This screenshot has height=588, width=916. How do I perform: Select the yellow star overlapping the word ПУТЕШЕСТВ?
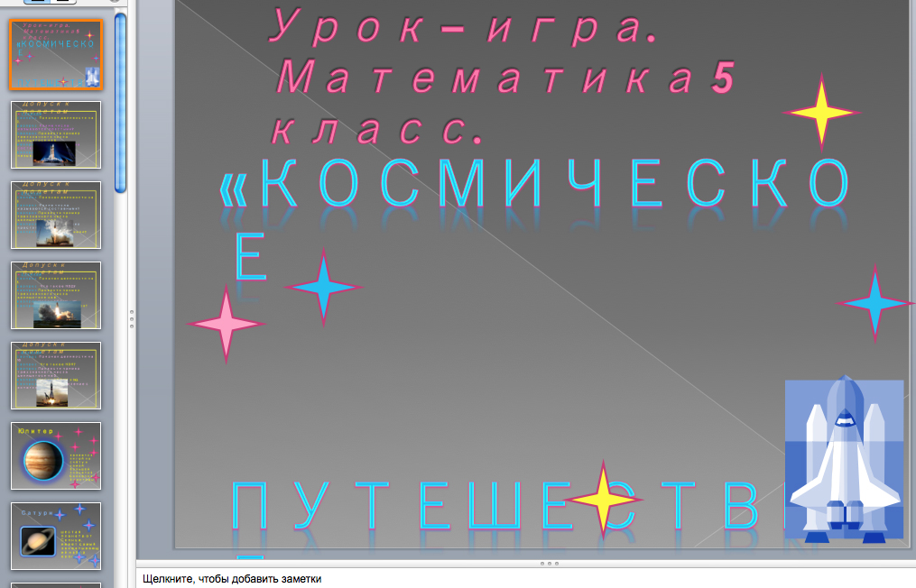(603, 500)
